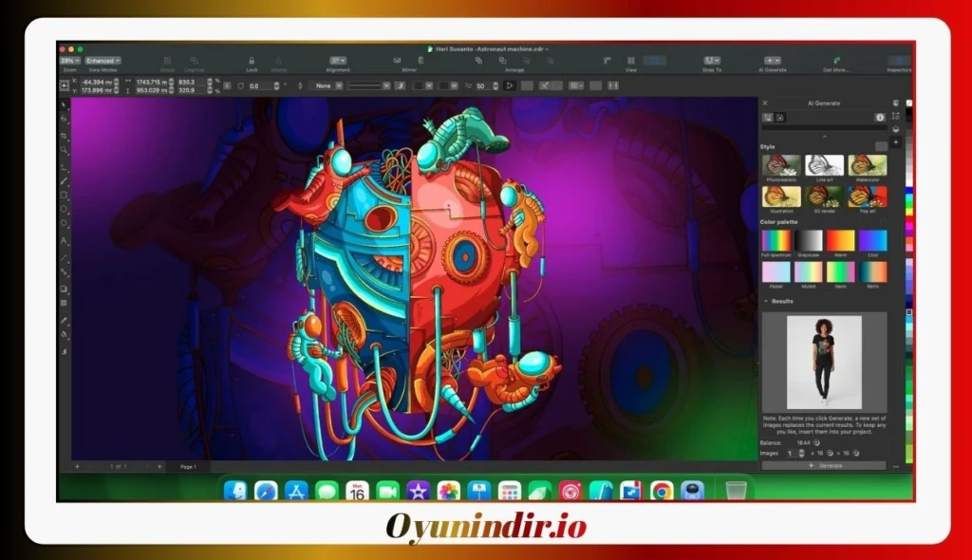Select the Retro color palette
972x560 pixels.
coord(873,271)
